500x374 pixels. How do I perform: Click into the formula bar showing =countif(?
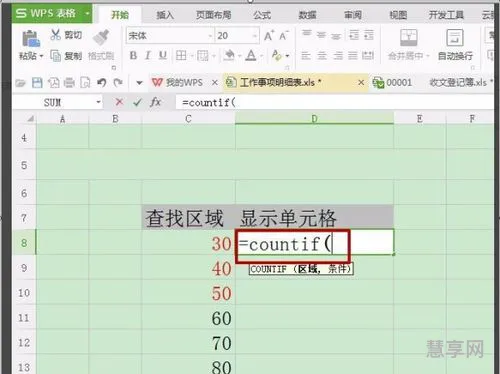tap(334, 102)
